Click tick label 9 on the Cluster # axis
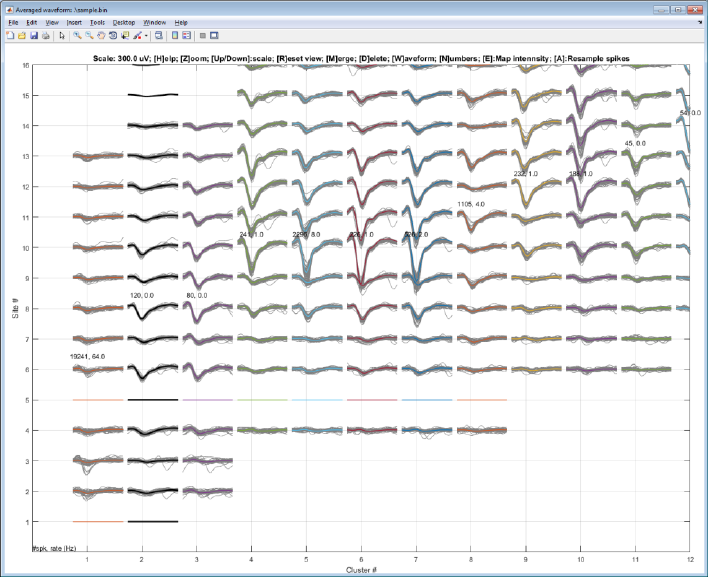Viewport: 708px width, 577px height. (526, 559)
